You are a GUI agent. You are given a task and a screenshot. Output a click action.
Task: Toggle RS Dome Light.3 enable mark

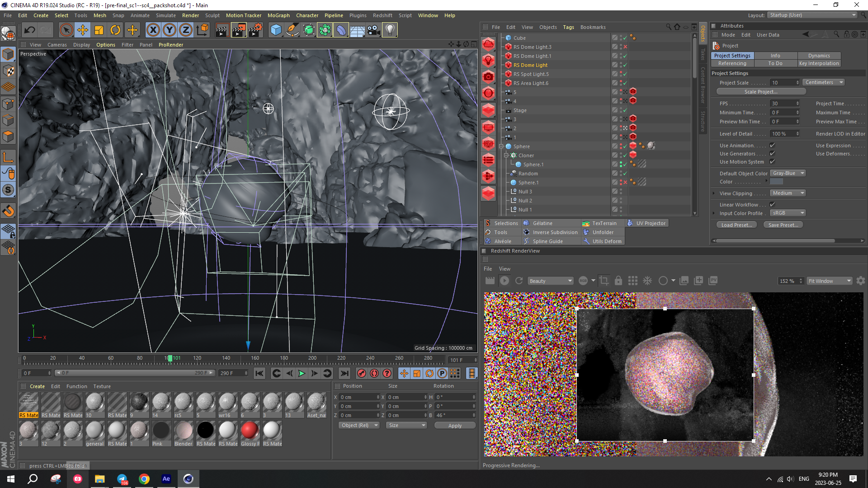(x=625, y=47)
